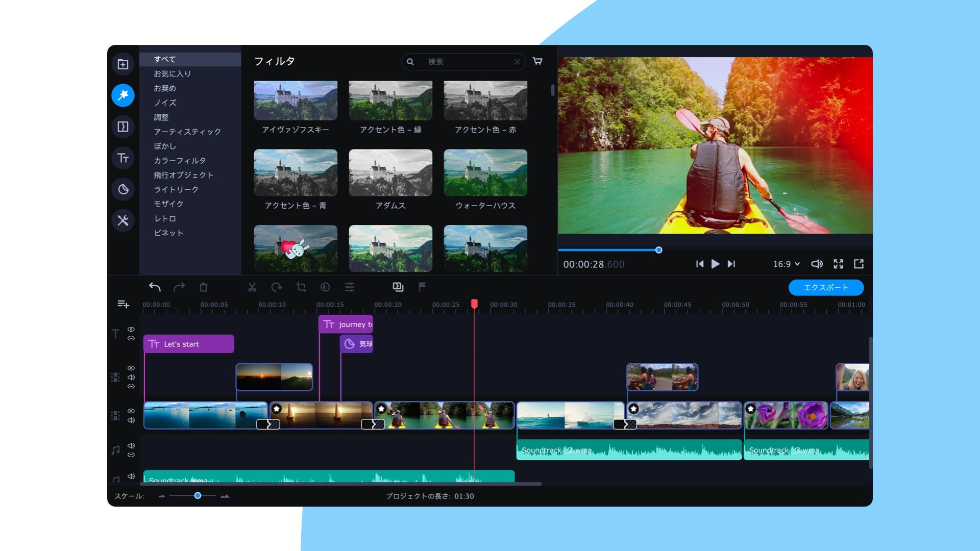980x551 pixels.
Task: Adjust the timeline scale slider
Action: click(x=198, y=495)
